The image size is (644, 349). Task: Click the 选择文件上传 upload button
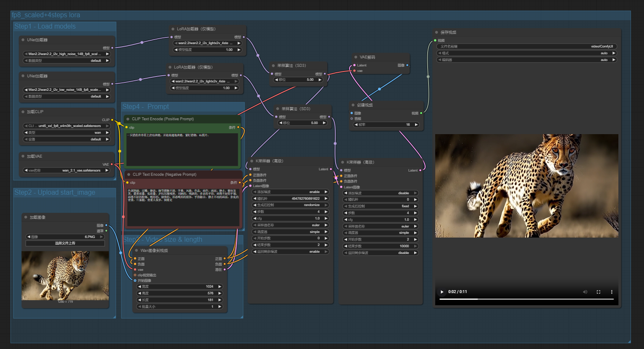[x=65, y=243]
